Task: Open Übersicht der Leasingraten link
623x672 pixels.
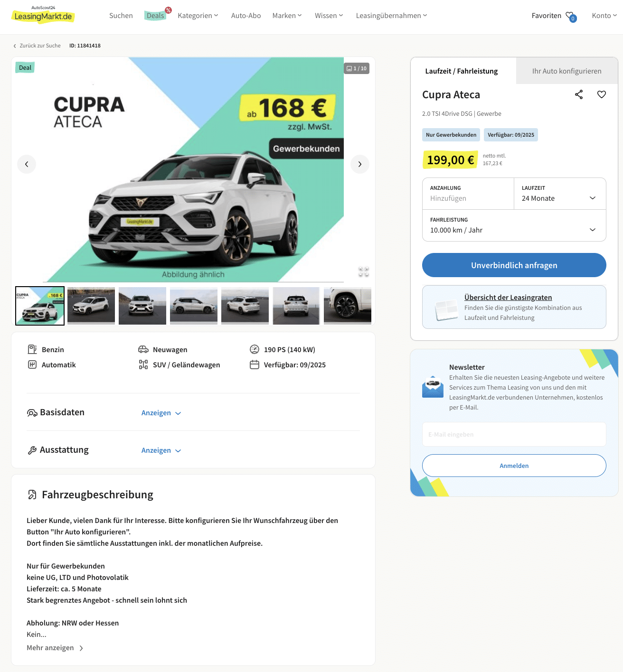Action: [x=508, y=298]
